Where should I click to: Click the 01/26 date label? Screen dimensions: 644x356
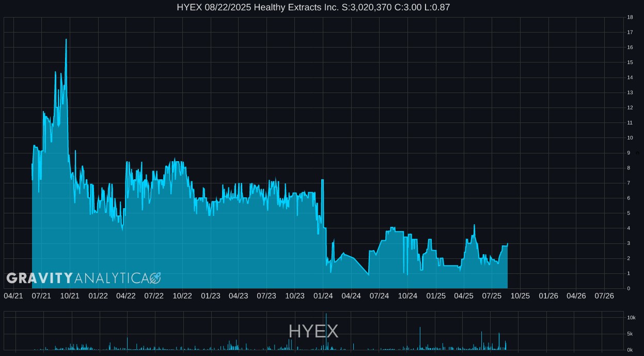tap(548, 296)
